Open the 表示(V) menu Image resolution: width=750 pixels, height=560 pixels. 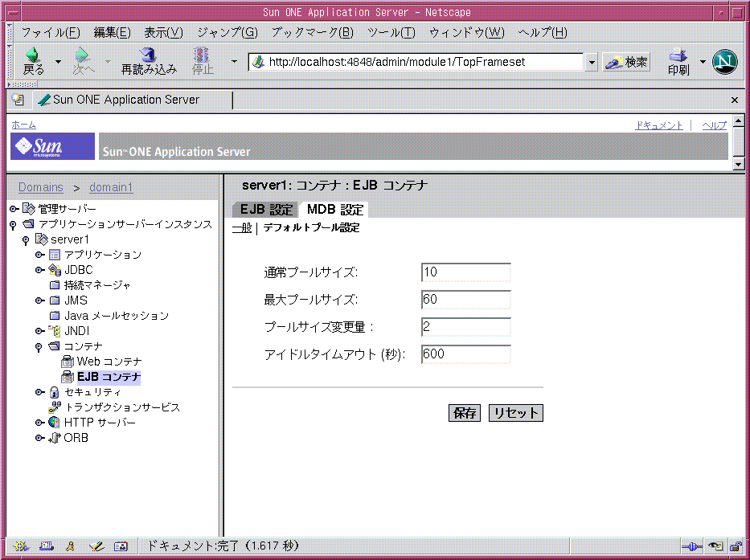(x=163, y=32)
